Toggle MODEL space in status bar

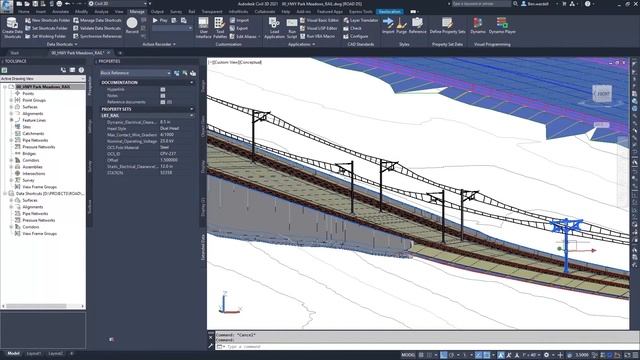coord(408,355)
